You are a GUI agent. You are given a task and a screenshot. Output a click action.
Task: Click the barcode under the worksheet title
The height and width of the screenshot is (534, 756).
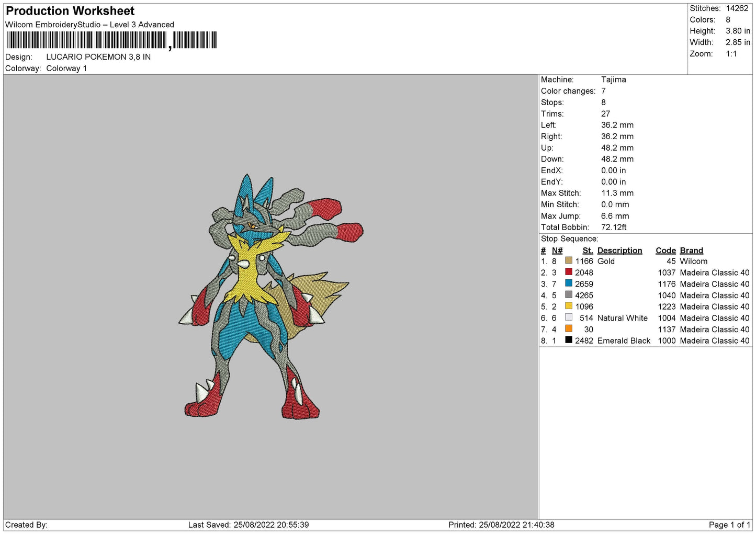click(x=112, y=40)
